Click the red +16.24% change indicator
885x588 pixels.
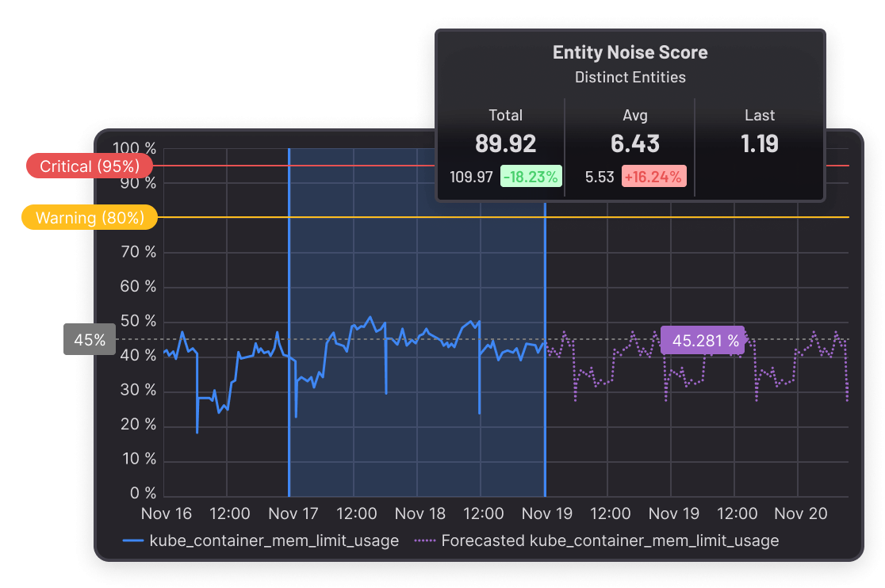coord(653,177)
